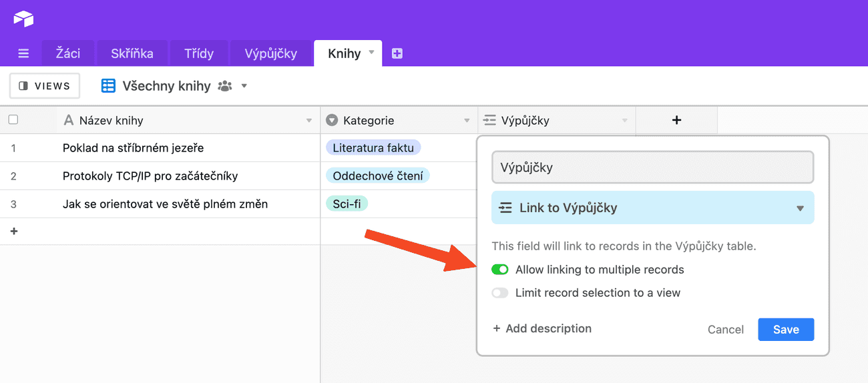Click the grid view icon beside Všechny knihy
Image resolution: width=868 pixels, height=383 pixels.
pos(108,85)
